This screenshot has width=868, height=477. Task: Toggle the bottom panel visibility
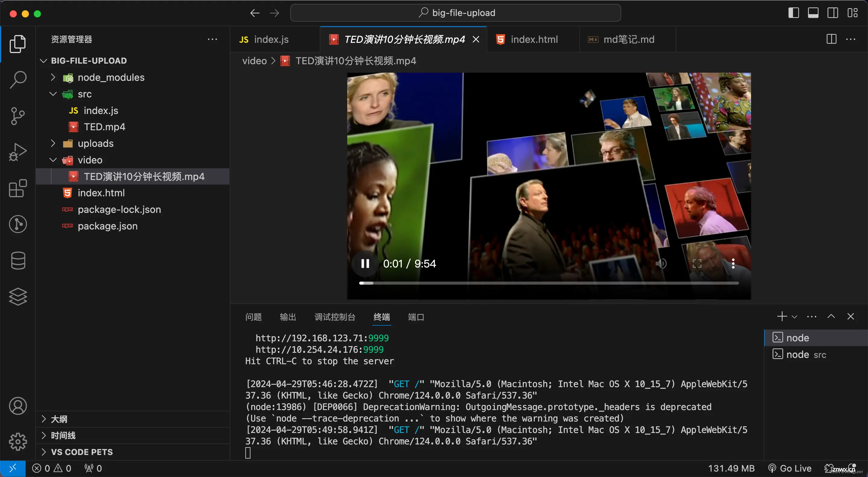[x=813, y=13]
